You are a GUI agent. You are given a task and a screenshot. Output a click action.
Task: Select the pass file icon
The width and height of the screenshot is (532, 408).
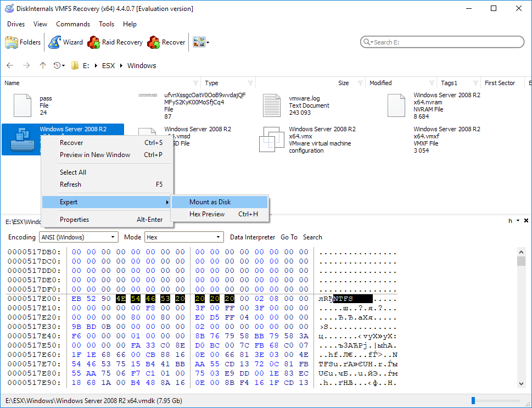coord(23,105)
